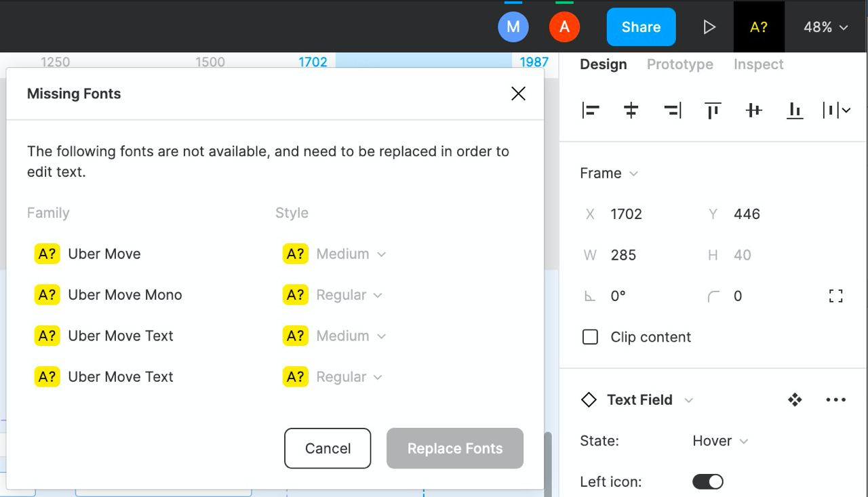The width and height of the screenshot is (868, 497).
Task: Click the Cancel button
Action: pos(328,448)
